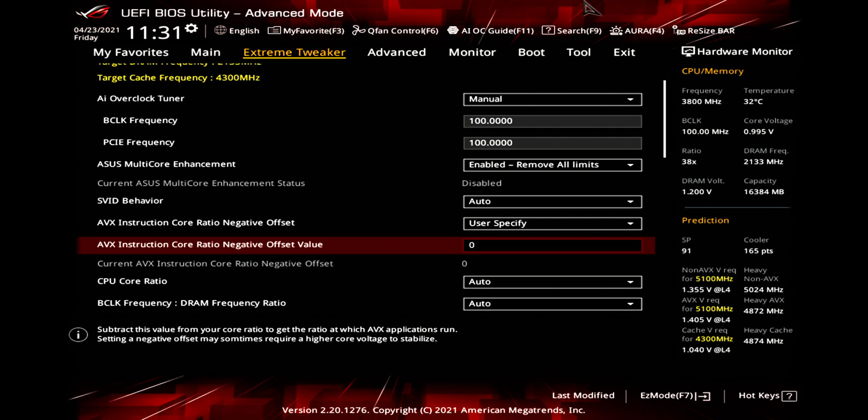868x420 pixels.
Task: Open the Monitor tab
Action: click(x=472, y=52)
